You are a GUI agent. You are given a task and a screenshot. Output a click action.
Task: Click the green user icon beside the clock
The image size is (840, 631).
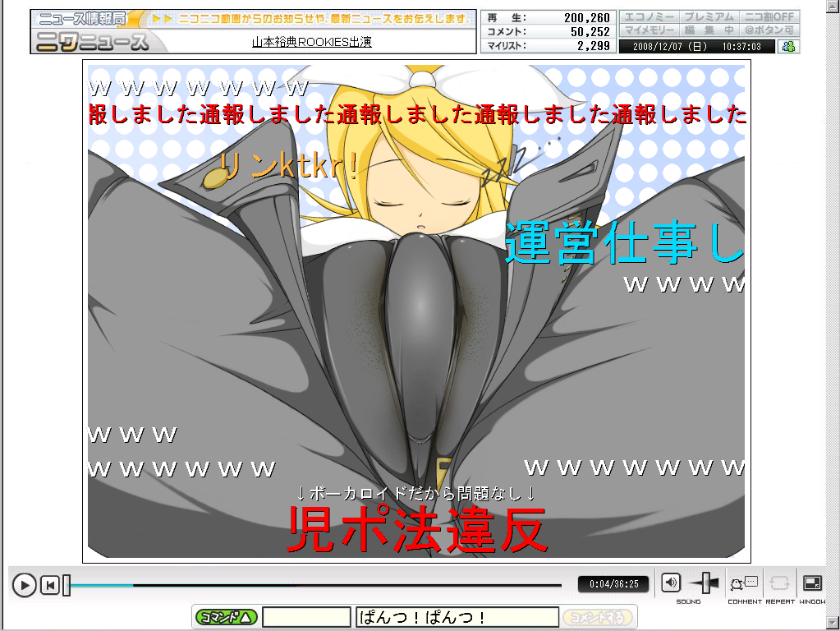788,47
